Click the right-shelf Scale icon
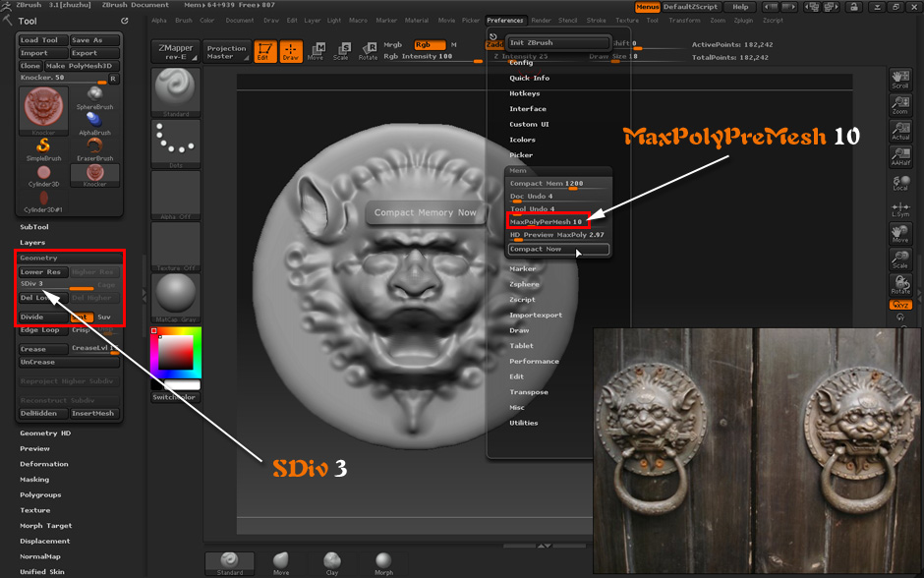 (900, 260)
